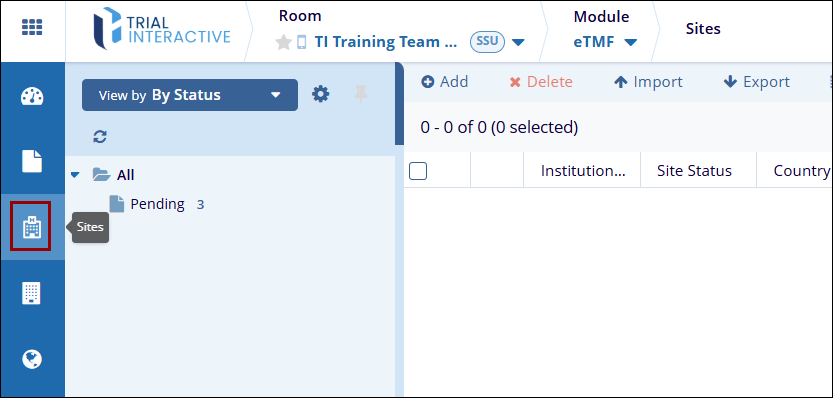
Task: Export the sites list
Action: (x=756, y=82)
